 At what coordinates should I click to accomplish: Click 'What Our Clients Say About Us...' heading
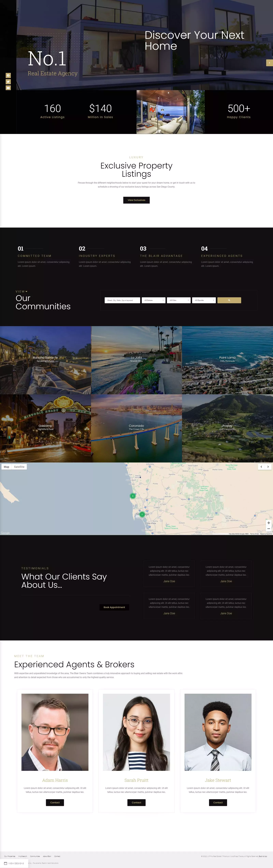pos(64,581)
